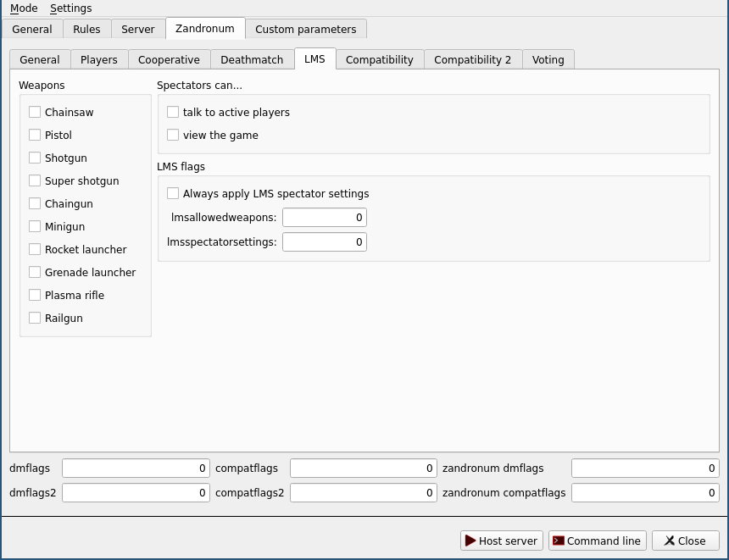This screenshot has height=560, width=729.
Task: Click the zandronum dmflags field
Action: click(x=644, y=469)
